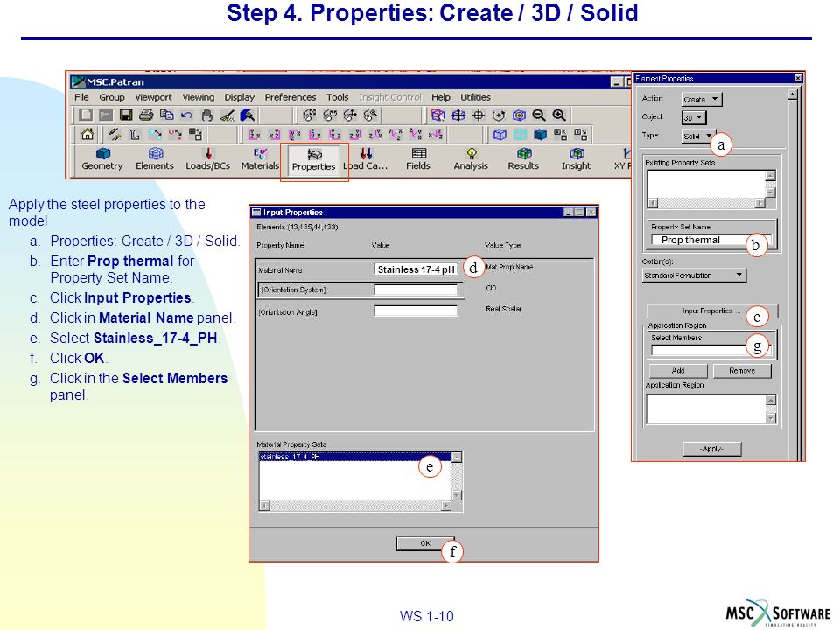Click the Zoom In magnifier icon
The width and height of the screenshot is (840, 630).
point(559,115)
